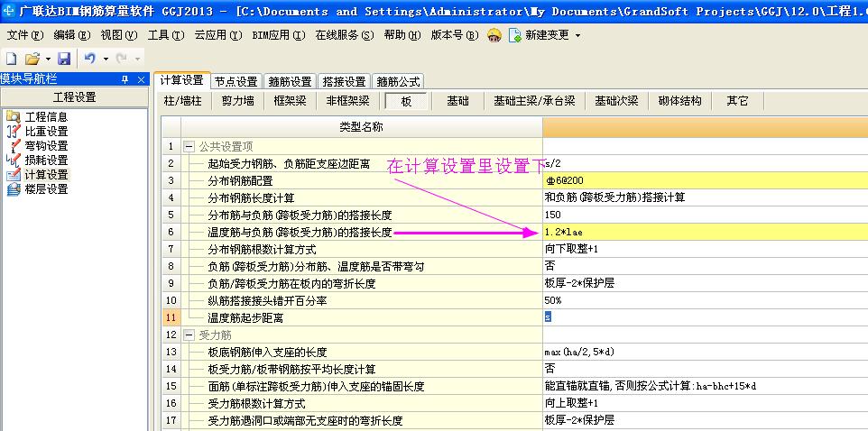
Task: Open the Redo history dropdown arrow
Action: click(137, 59)
